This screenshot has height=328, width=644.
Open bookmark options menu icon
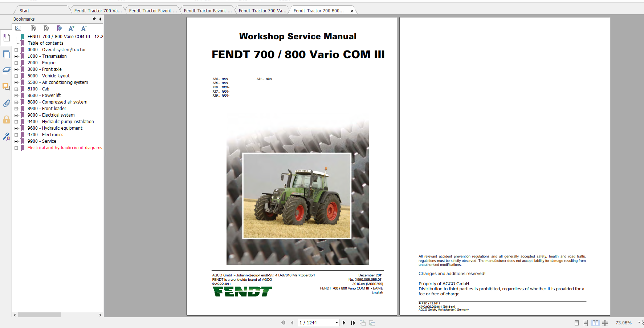[18, 28]
